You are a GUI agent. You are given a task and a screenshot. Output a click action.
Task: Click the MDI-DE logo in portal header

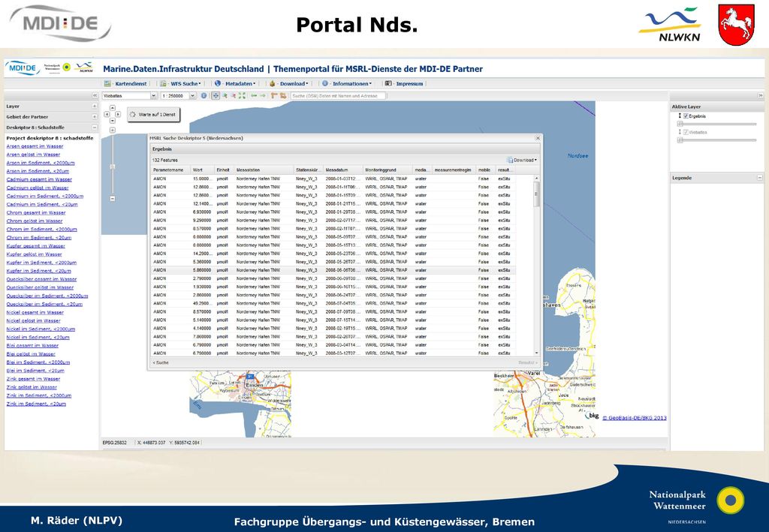pyautogui.click(x=23, y=68)
